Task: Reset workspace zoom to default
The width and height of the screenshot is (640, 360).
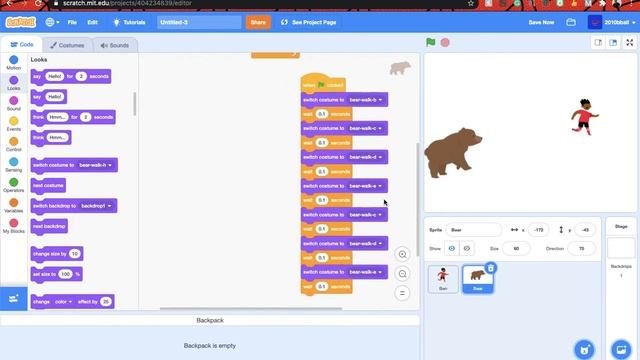Action: coord(402,293)
